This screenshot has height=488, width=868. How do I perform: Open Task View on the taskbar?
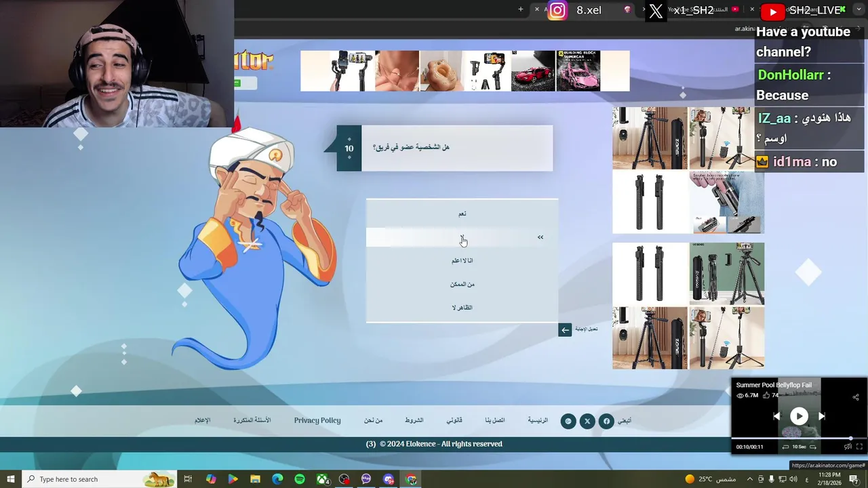click(189, 479)
